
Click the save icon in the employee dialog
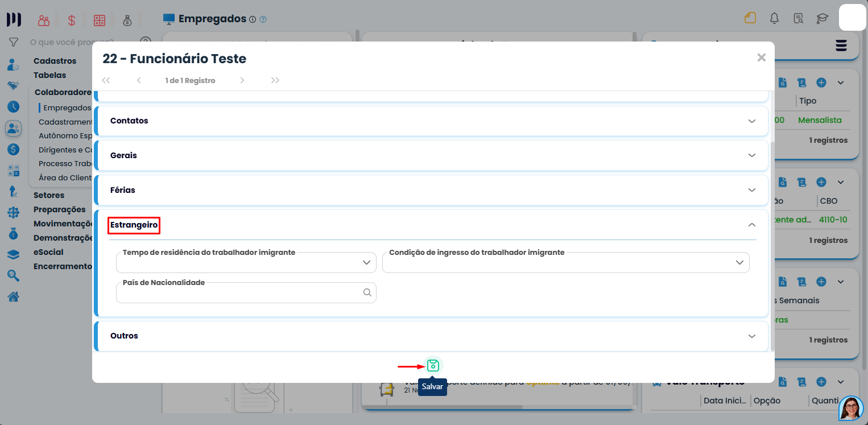click(433, 365)
